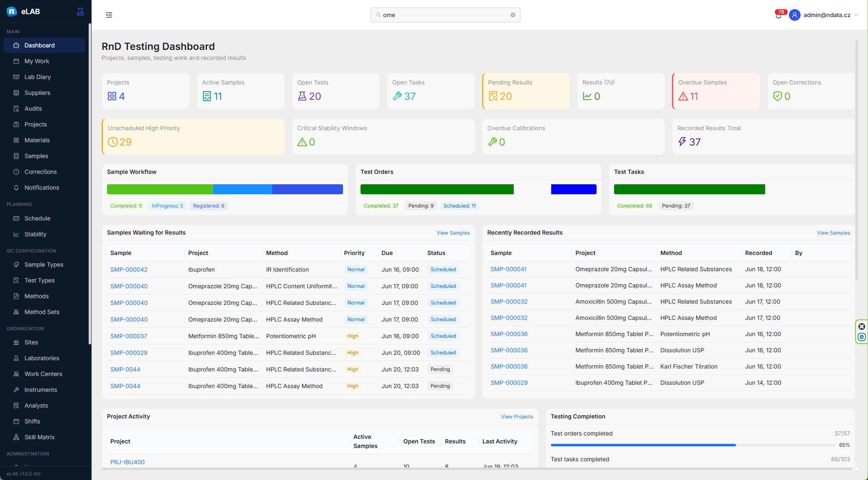Click the Skill Matrix icon
This screenshot has width=868, height=480.
click(16, 437)
